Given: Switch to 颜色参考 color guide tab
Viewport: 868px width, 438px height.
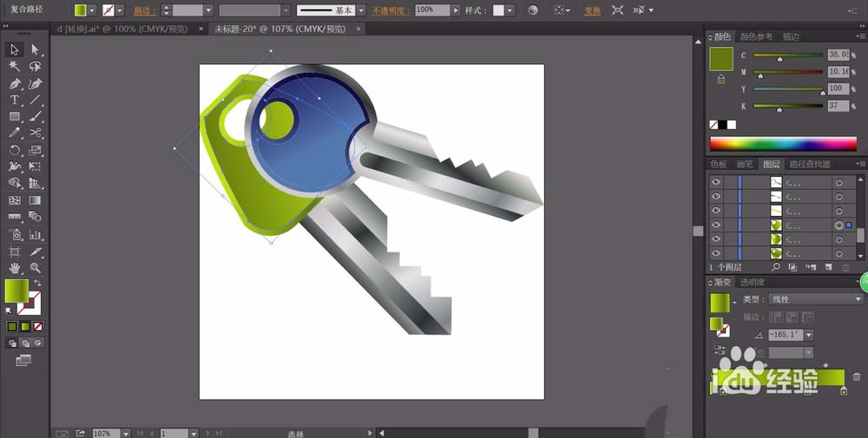Looking at the screenshot, I should click(x=756, y=36).
